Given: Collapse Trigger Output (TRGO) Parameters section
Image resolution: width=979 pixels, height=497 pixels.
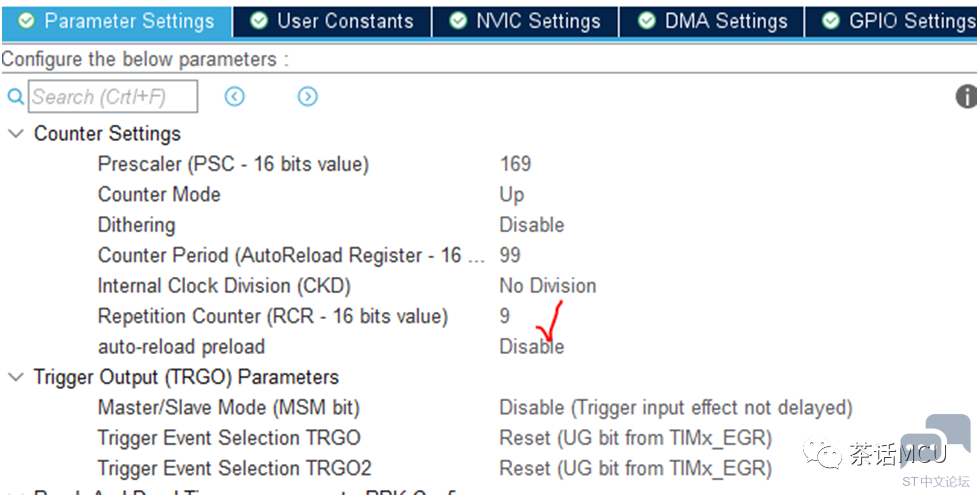Looking at the screenshot, I should (16, 377).
